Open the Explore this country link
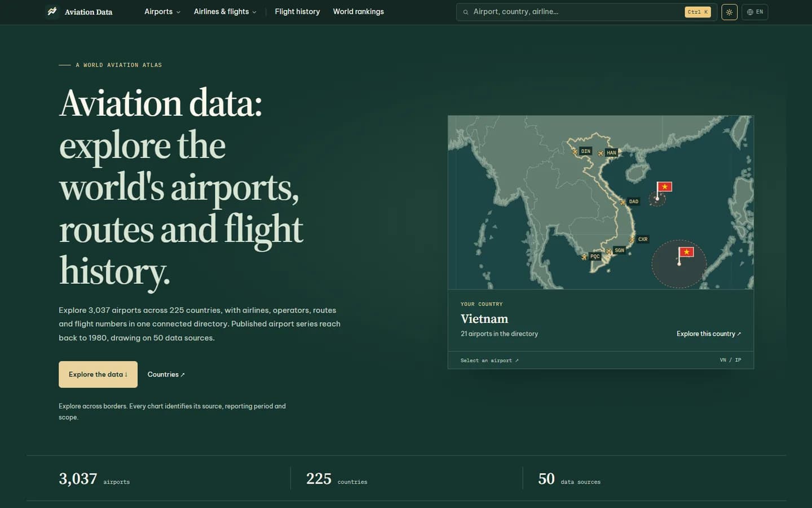Screen dimensions: 812x508 click(x=709, y=334)
